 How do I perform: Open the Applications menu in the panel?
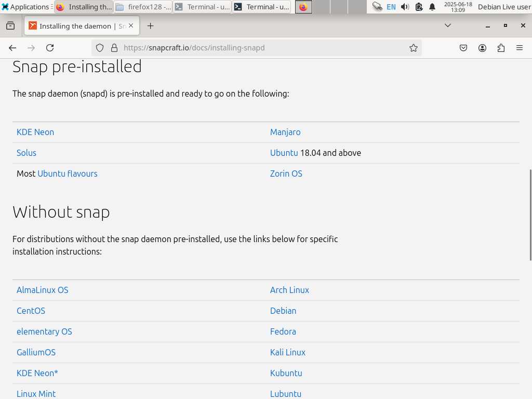pyautogui.click(x=26, y=7)
